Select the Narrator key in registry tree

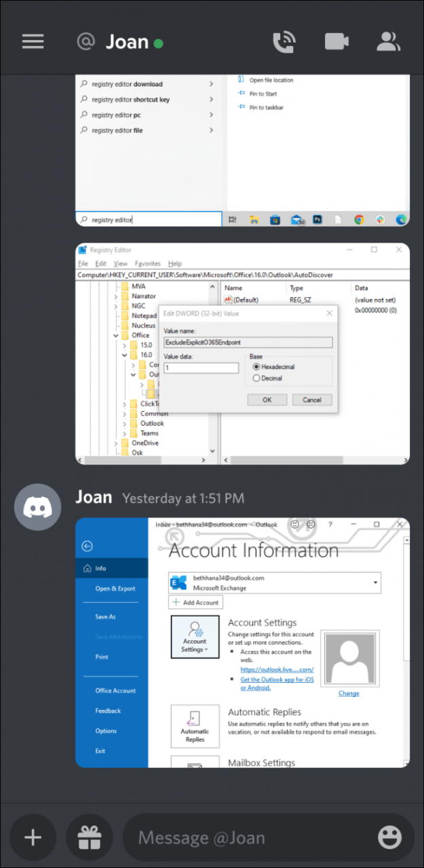(144, 296)
